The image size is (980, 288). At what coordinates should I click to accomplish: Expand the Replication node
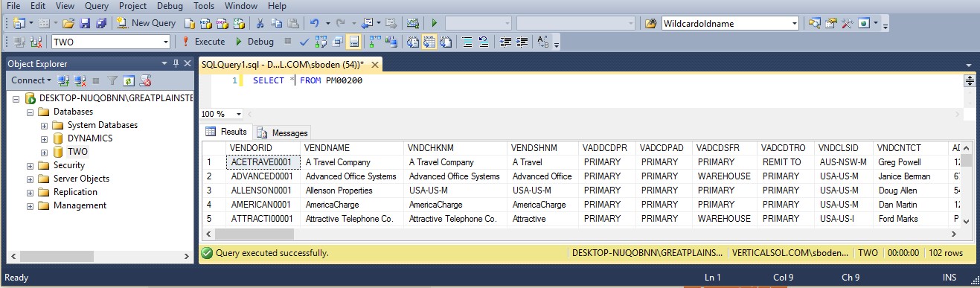30,192
